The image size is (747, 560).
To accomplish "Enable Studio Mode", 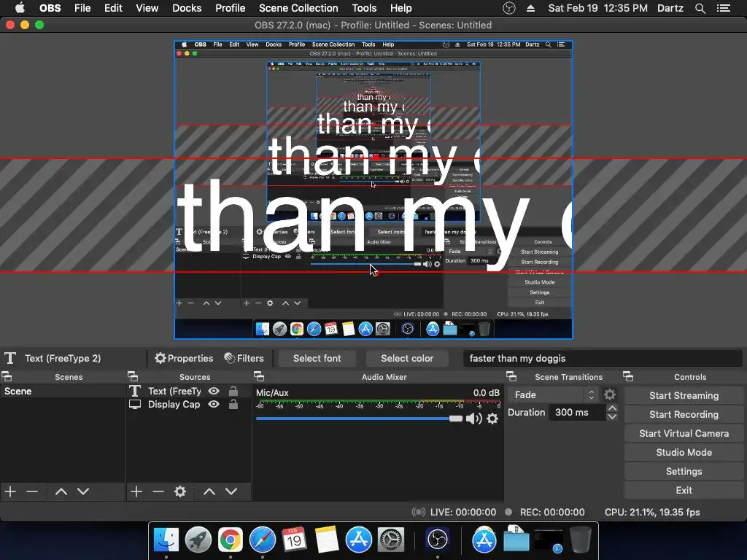I will point(684,452).
